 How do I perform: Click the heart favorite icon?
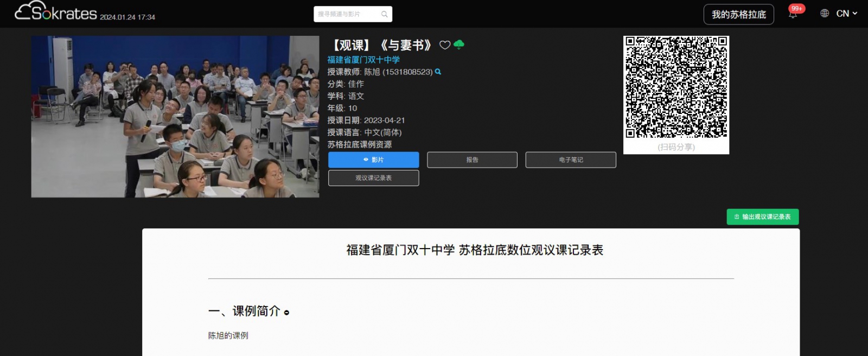(x=445, y=45)
